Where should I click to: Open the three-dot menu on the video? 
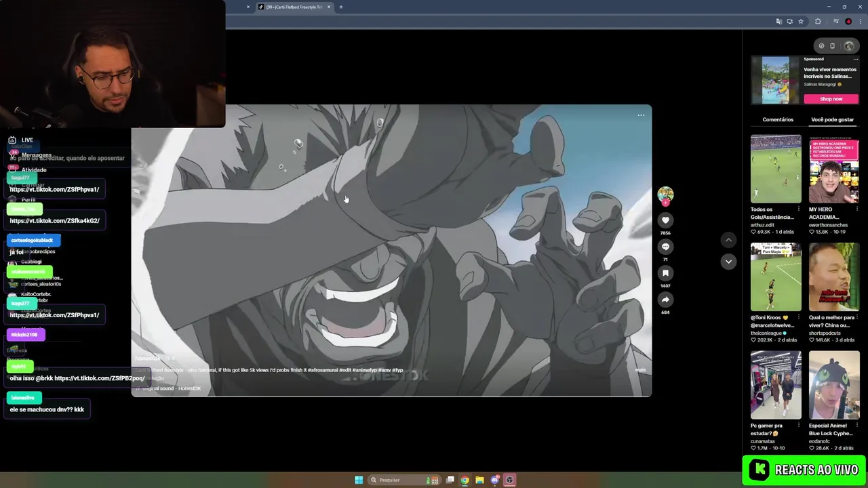pyautogui.click(x=641, y=115)
